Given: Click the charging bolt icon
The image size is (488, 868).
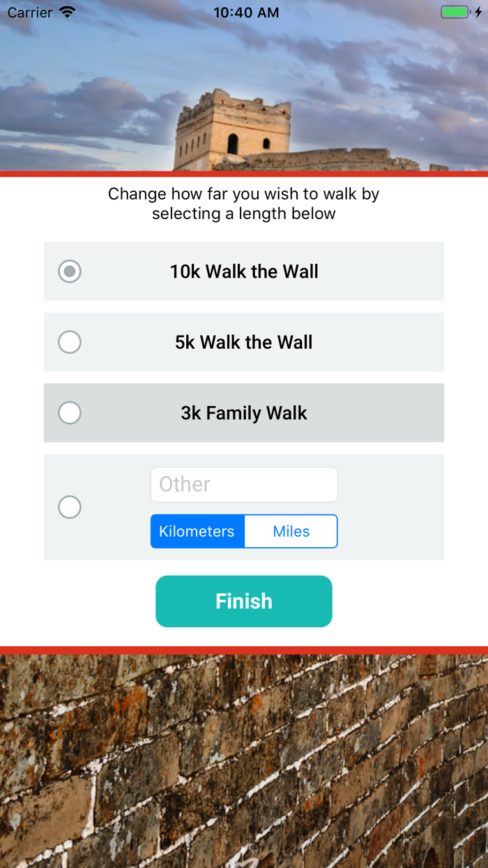Looking at the screenshot, I should [478, 12].
